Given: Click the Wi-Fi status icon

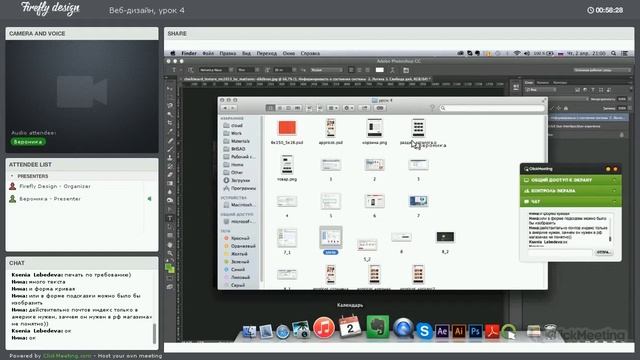Looking at the screenshot, I should click(517, 53).
